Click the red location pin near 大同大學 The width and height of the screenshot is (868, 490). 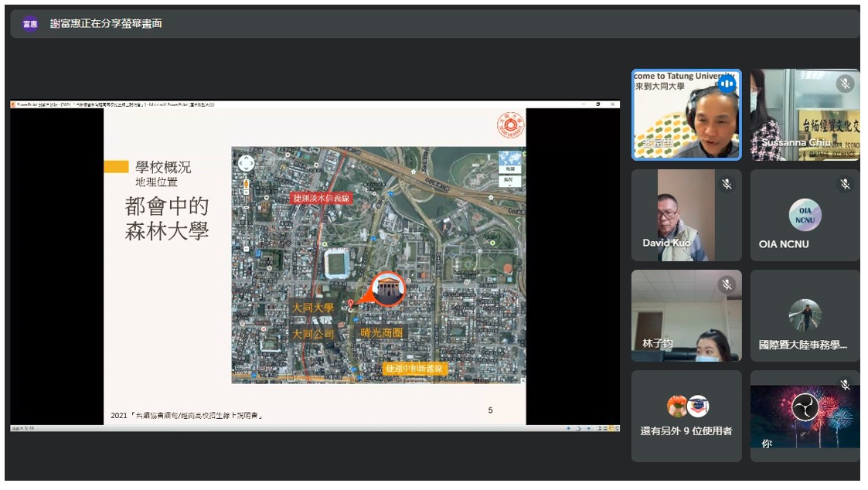[350, 305]
